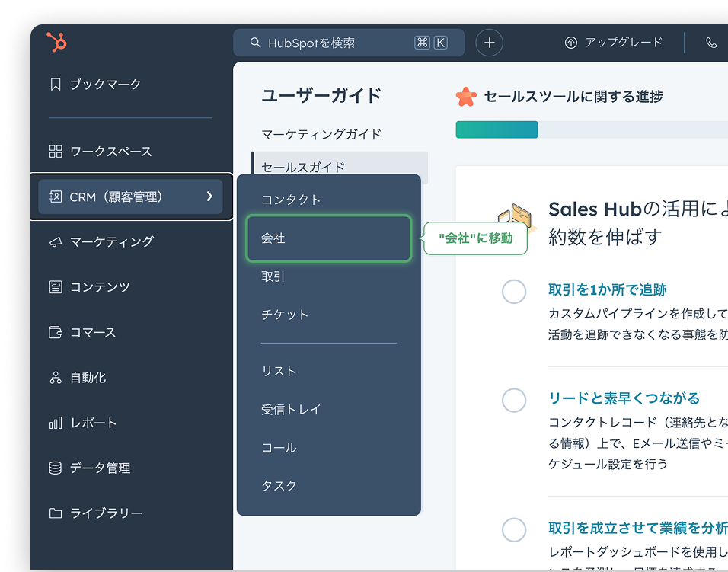Click the search magnifier icon
This screenshot has width=728, height=572.
point(255,43)
